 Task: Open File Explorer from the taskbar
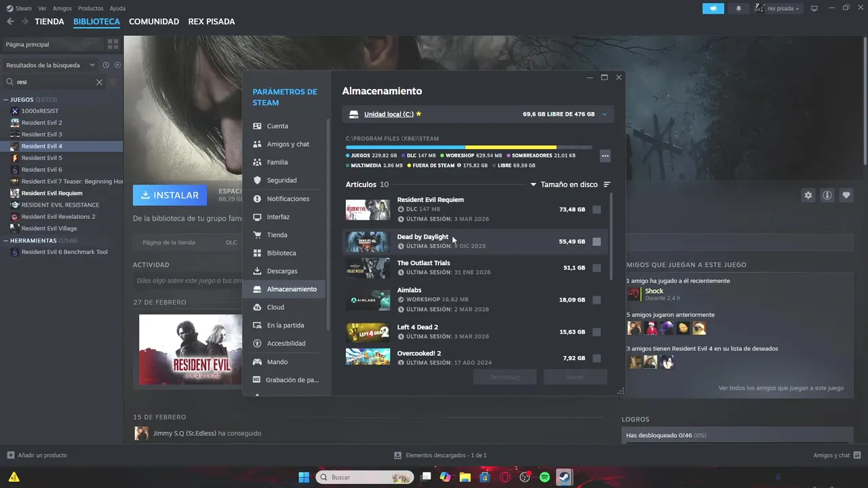pyautogui.click(x=465, y=477)
